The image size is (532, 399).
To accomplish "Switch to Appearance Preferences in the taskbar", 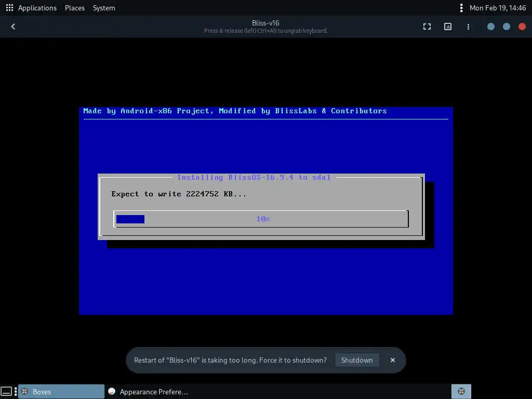I will pyautogui.click(x=148, y=392).
